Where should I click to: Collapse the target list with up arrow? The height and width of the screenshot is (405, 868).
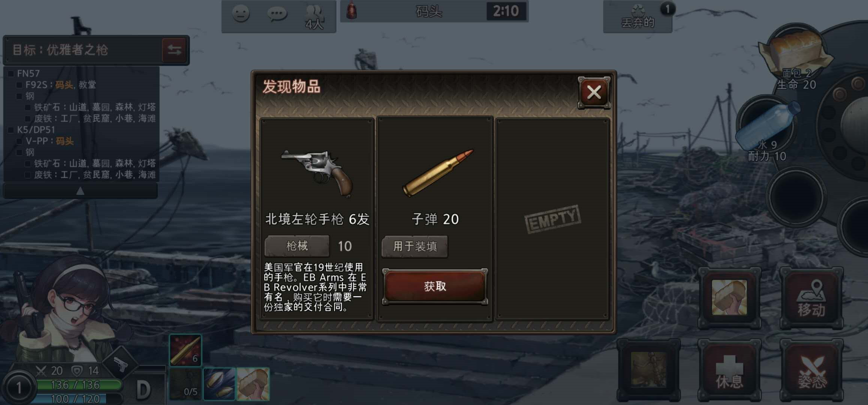(80, 191)
